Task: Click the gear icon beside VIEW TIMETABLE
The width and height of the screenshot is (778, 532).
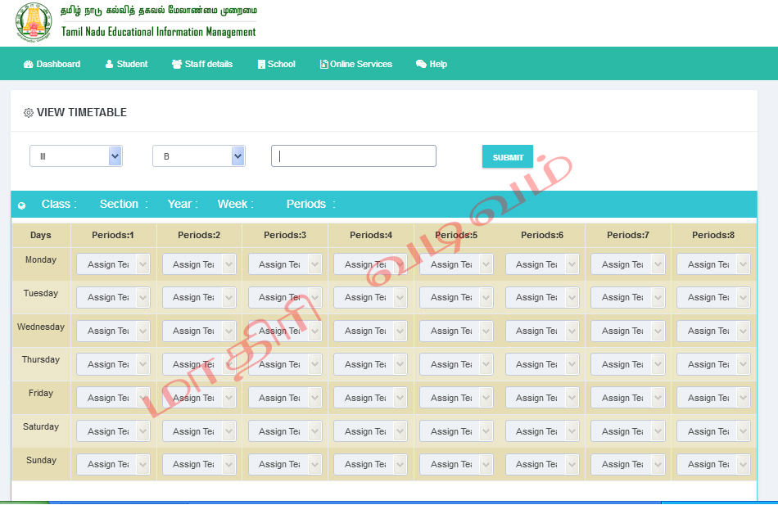Action: pos(28,111)
